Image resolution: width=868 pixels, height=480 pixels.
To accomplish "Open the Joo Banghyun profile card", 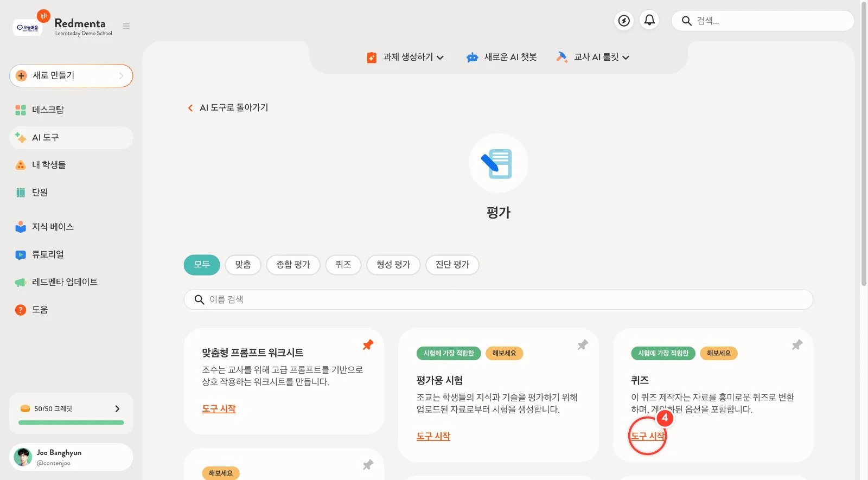I will point(71,457).
